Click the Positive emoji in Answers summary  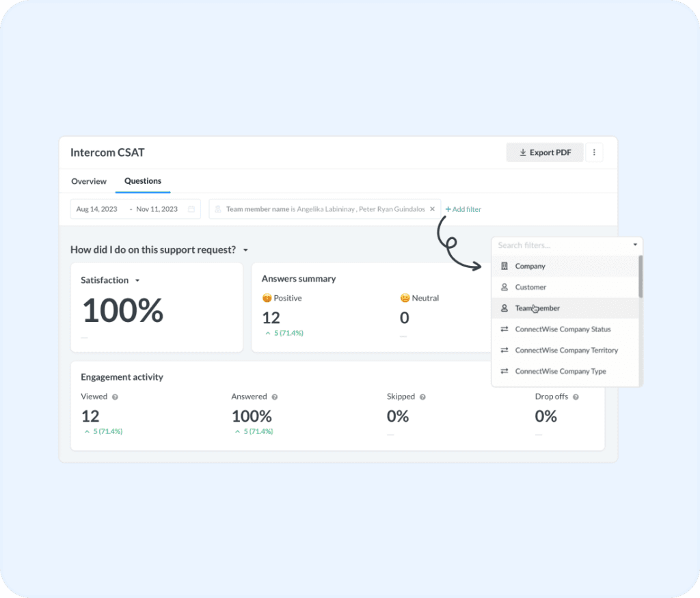coord(267,297)
